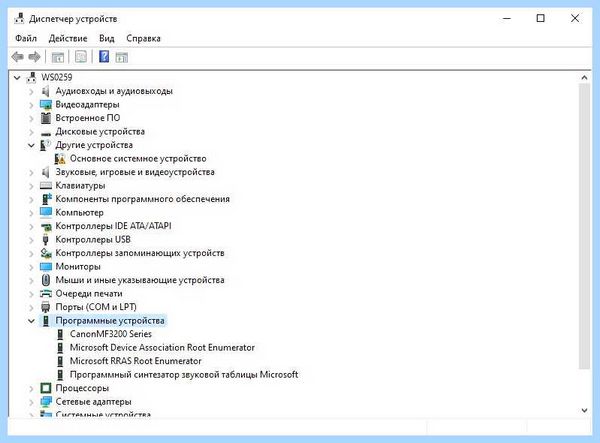The image size is (600, 443).
Task: Collapse the Другие устройства node
Action: pyautogui.click(x=31, y=145)
